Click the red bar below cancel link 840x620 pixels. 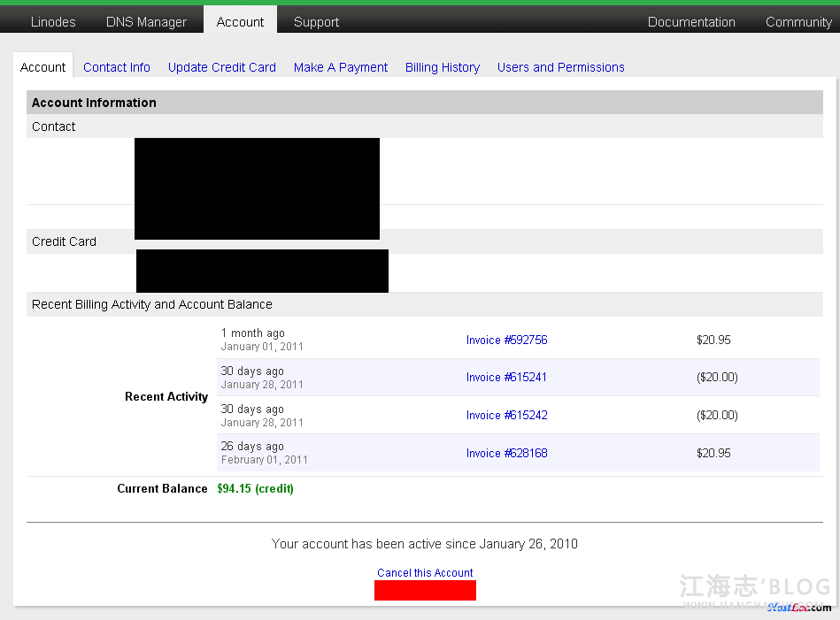[x=425, y=591]
